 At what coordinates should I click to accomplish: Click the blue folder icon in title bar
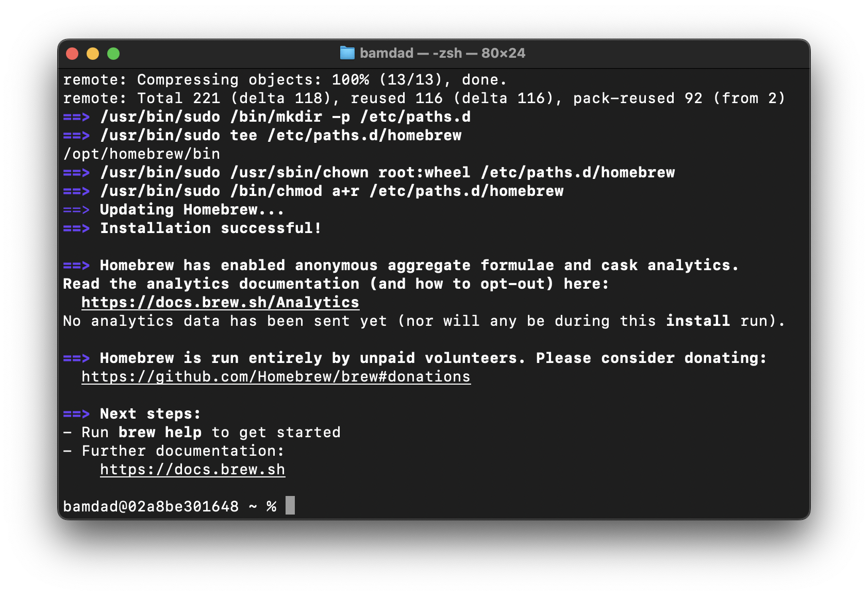(x=347, y=53)
